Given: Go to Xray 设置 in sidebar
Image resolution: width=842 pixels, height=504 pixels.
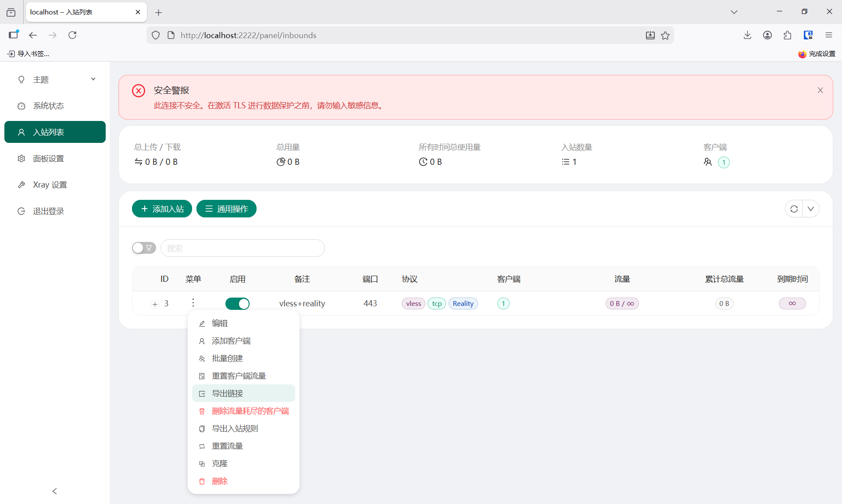Looking at the screenshot, I should click(x=50, y=185).
